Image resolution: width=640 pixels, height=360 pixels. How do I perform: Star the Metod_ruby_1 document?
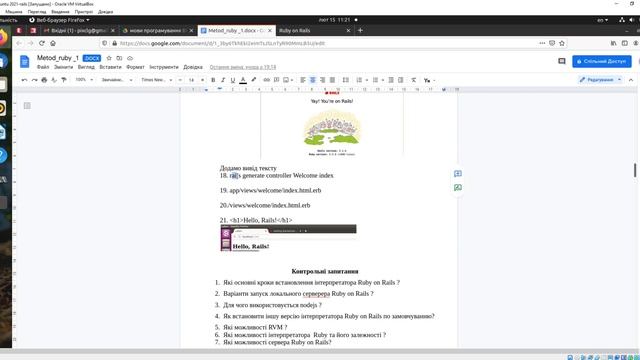tap(109, 58)
